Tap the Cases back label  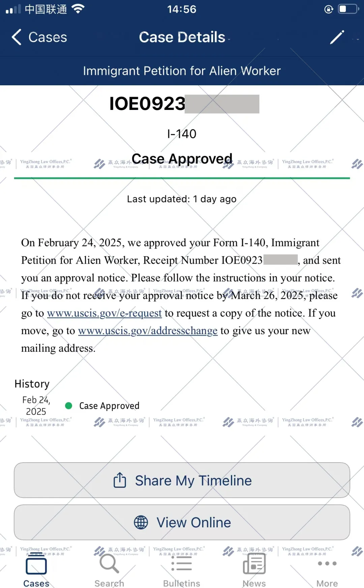[48, 37]
